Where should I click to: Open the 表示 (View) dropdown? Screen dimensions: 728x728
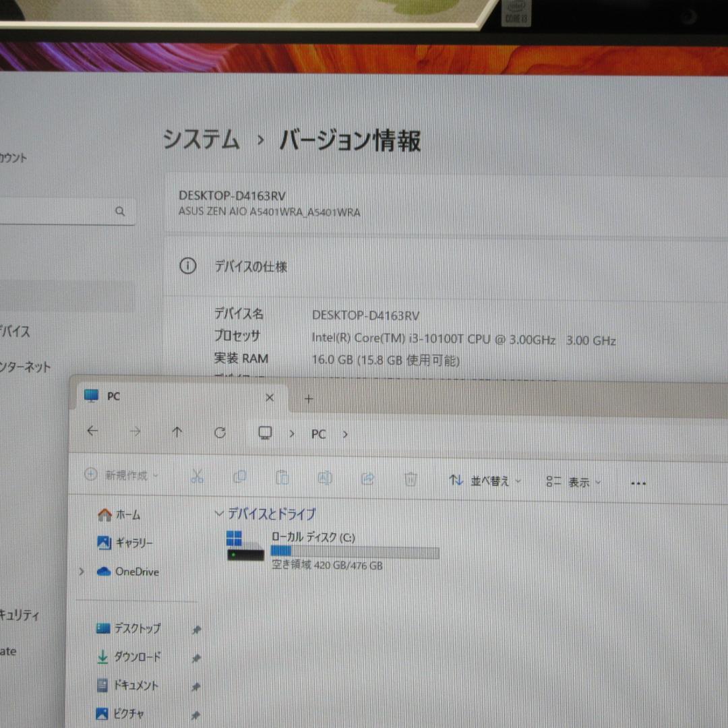pos(572,482)
